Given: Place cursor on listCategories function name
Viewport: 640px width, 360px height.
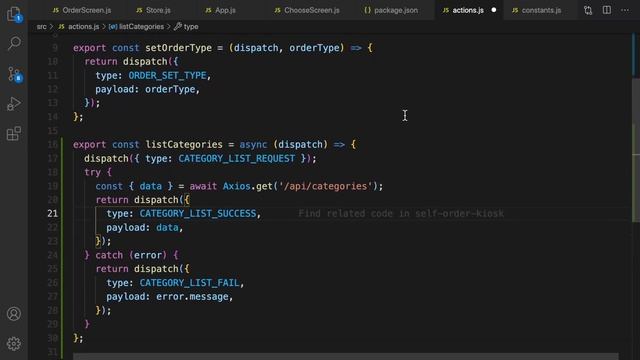Looking at the screenshot, I should [184, 144].
